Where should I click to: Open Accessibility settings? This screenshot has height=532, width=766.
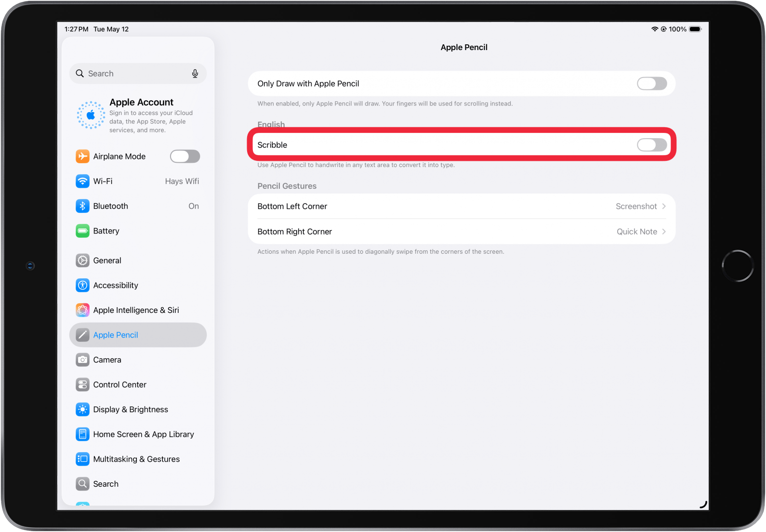click(138, 285)
